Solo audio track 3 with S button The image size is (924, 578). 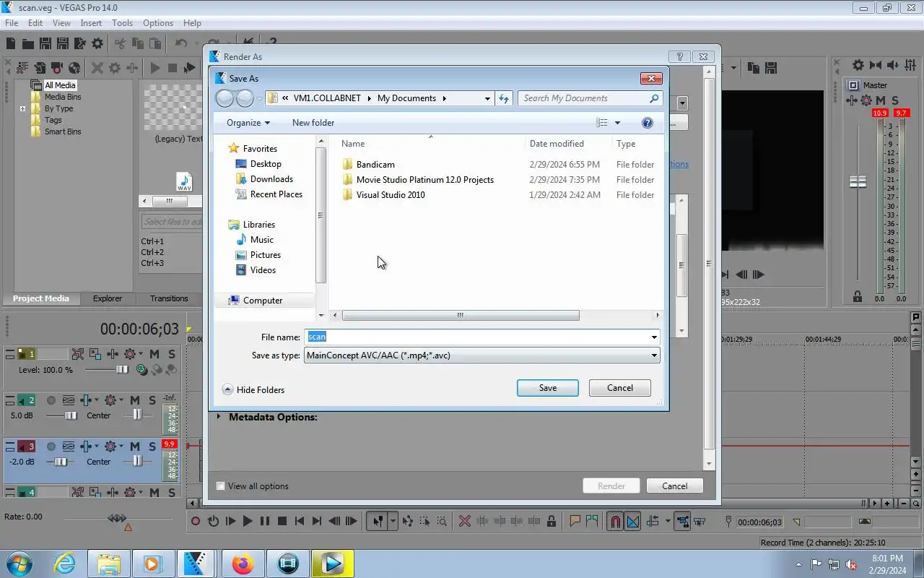(x=152, y=447)
